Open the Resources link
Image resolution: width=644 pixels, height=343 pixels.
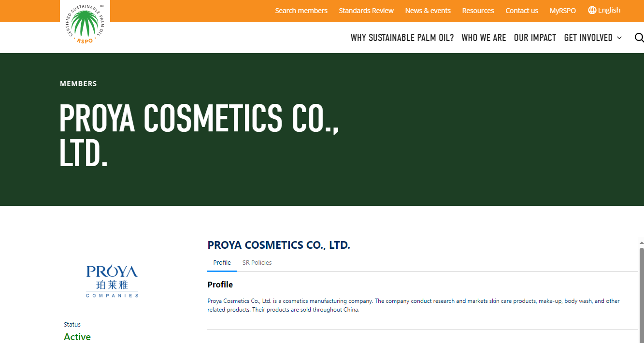pos(478,11)
